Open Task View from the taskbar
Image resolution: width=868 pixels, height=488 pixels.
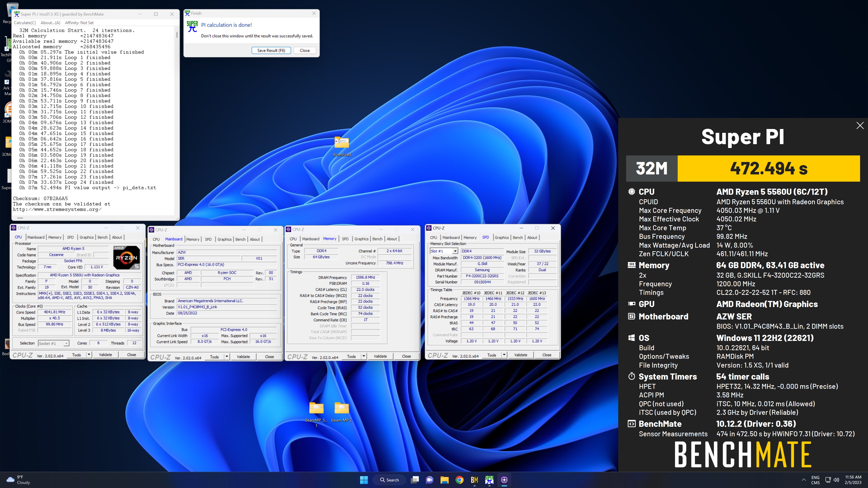tap(415, 480)
